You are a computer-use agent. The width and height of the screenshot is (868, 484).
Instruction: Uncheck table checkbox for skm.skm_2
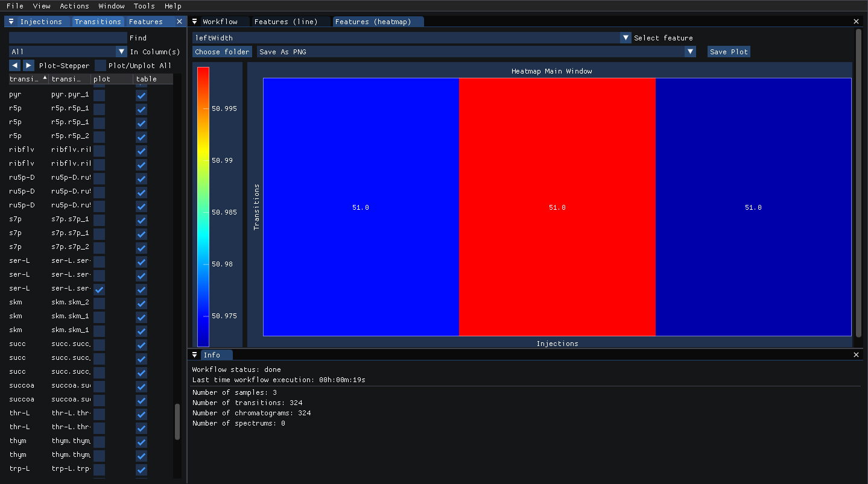pos(141,303)
